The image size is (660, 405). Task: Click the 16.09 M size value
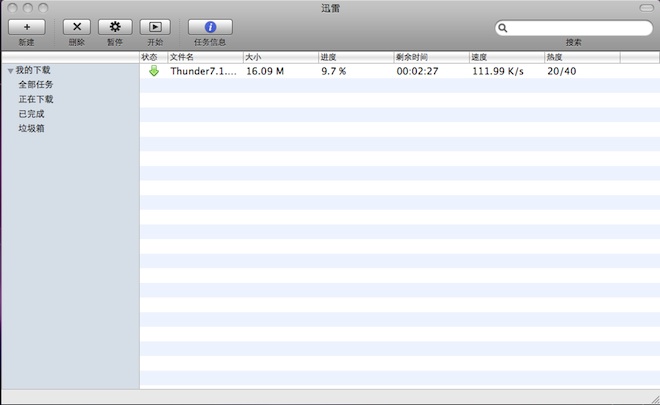tap(265, 71)
